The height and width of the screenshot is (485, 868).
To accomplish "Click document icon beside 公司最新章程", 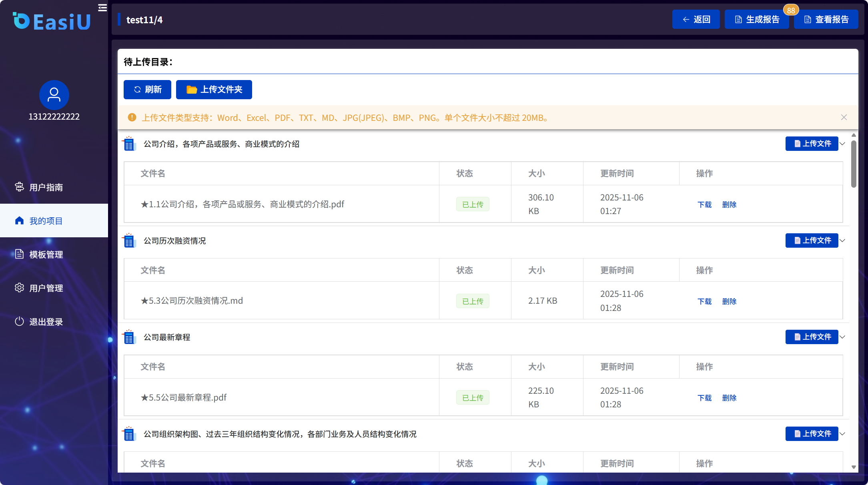I will (x=129, y=337).
